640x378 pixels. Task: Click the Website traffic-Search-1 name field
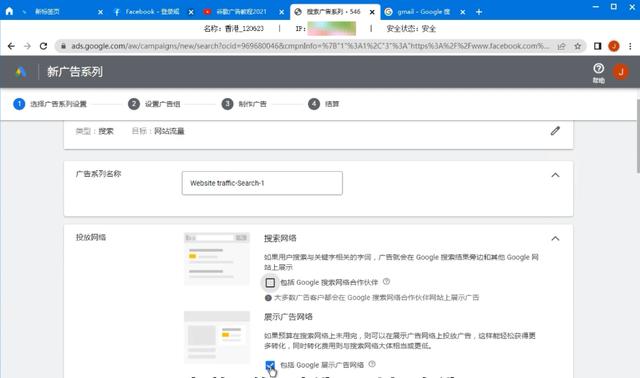pos(262,183)
